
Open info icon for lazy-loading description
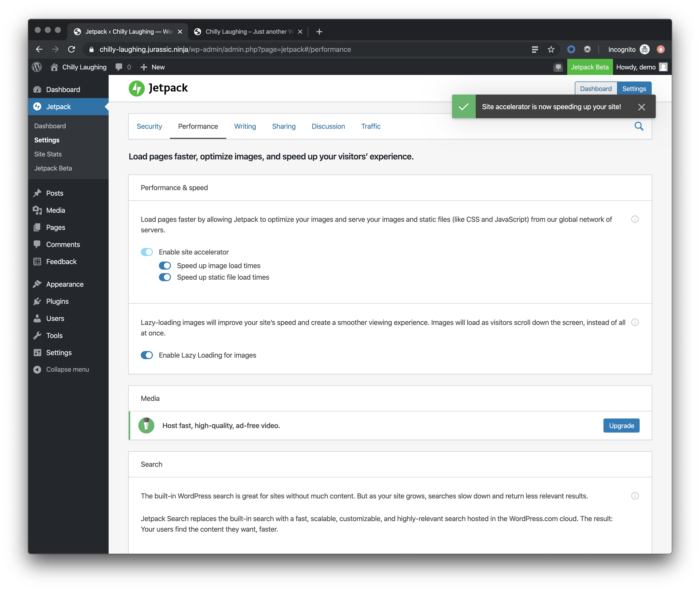click(635, 322)
